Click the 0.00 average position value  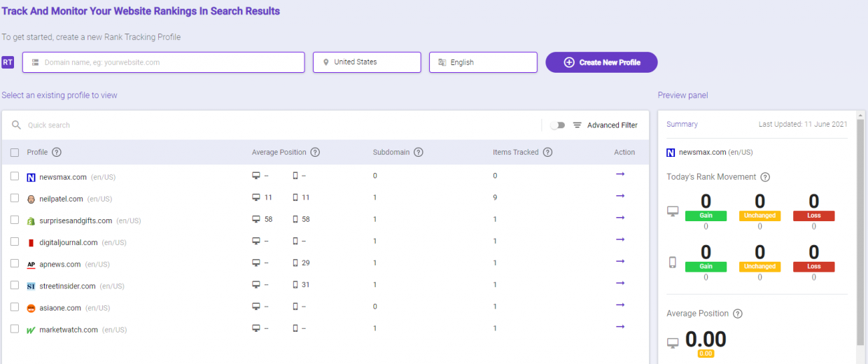click(x=706, y=339)
